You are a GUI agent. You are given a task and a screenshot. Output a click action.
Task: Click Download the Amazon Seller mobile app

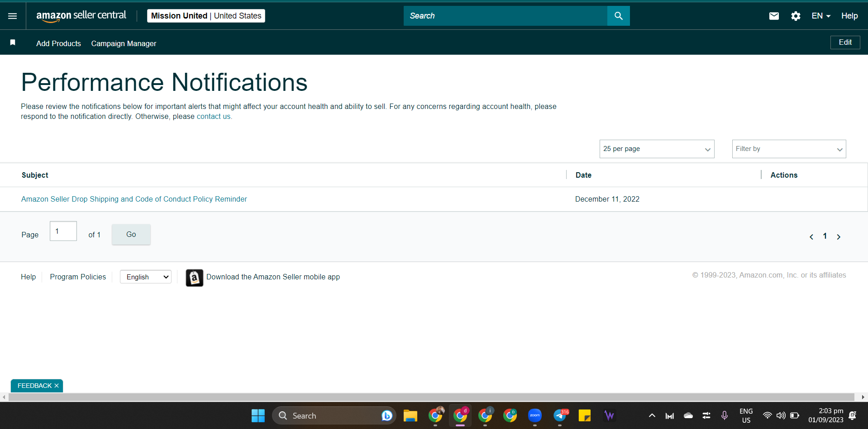[273, 277]
